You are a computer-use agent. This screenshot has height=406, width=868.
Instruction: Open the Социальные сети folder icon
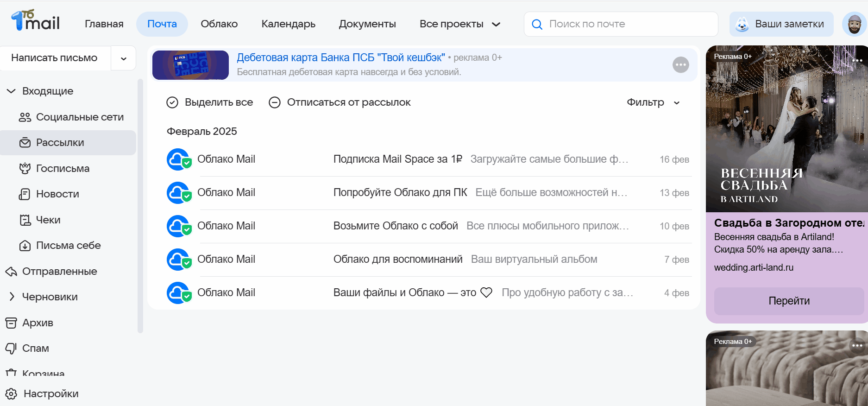(25, 117)
